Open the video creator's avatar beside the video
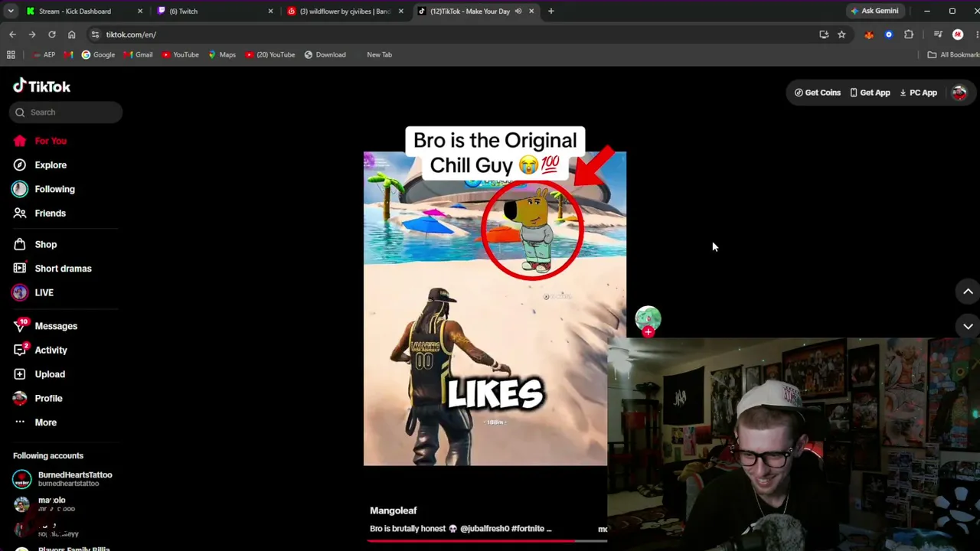 coord(648,318)
